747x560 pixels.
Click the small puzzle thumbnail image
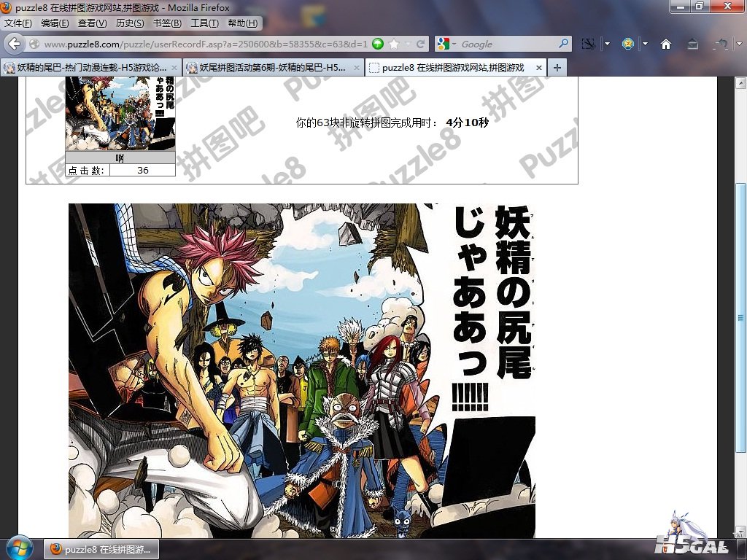tap(120, 113)
